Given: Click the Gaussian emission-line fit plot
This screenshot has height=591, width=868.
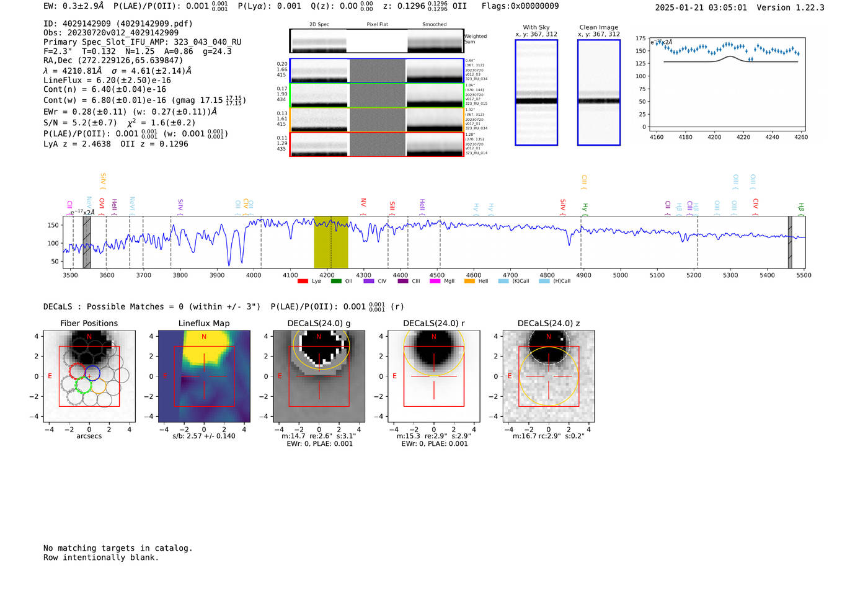Looking at the screenshot, I should (727, 84).
